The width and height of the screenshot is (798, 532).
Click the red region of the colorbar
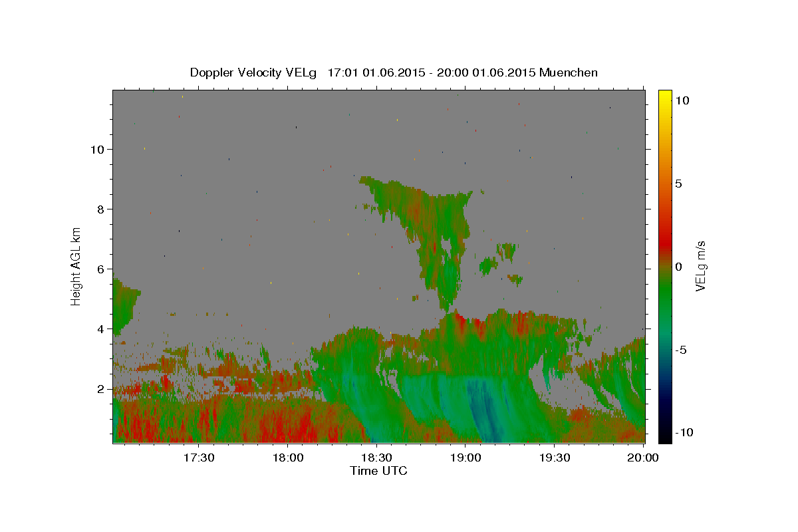pyautogui.click(x=665, y=243)
